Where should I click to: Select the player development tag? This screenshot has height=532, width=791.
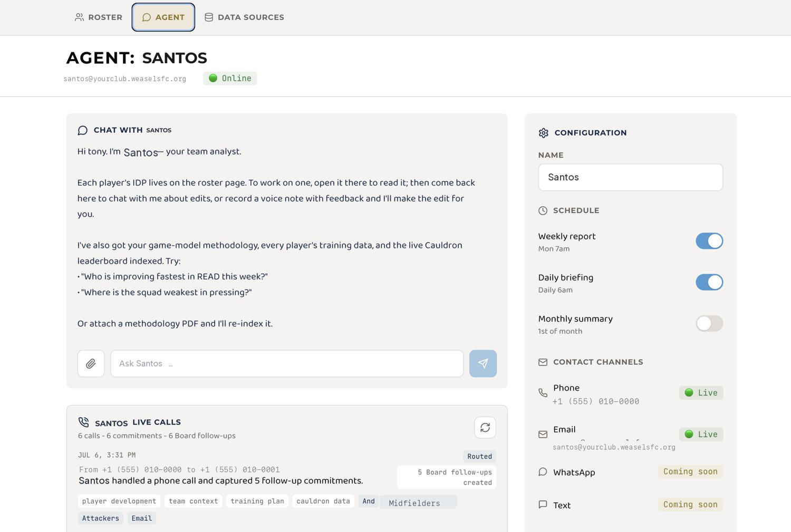[x=119, y=501]
